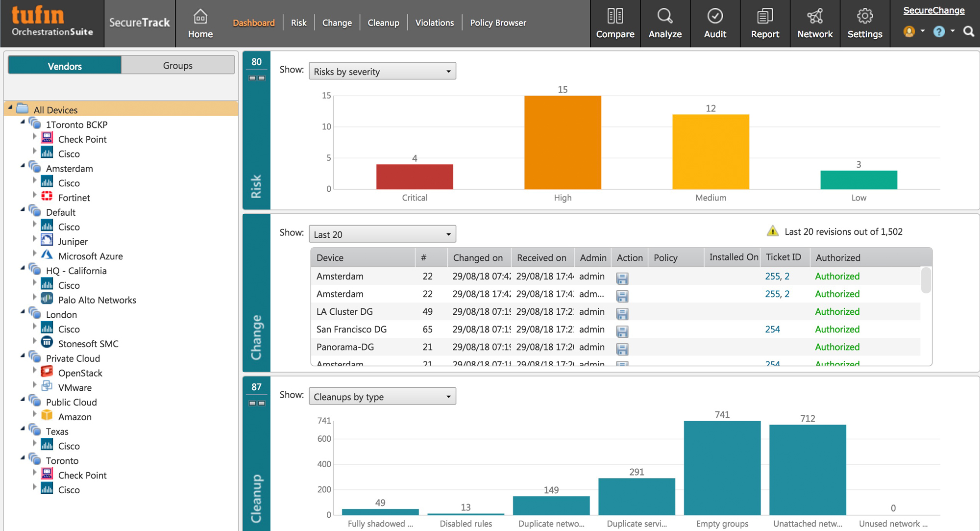Open the help menu dropdown arrow
980x531 pixels.
pyautogui.click(x=952, y=31)
